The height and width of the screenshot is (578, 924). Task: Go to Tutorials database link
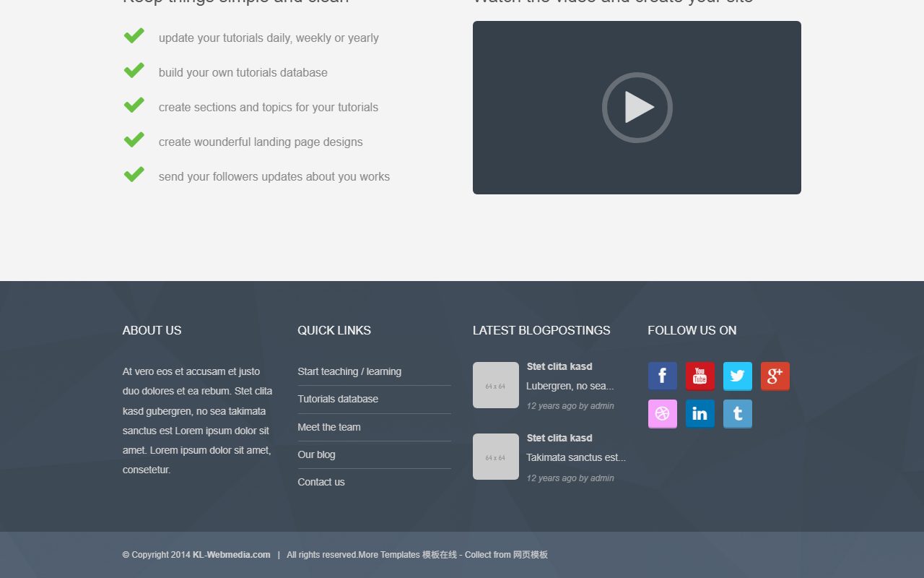pyautogui.click(x=338, y=399)
